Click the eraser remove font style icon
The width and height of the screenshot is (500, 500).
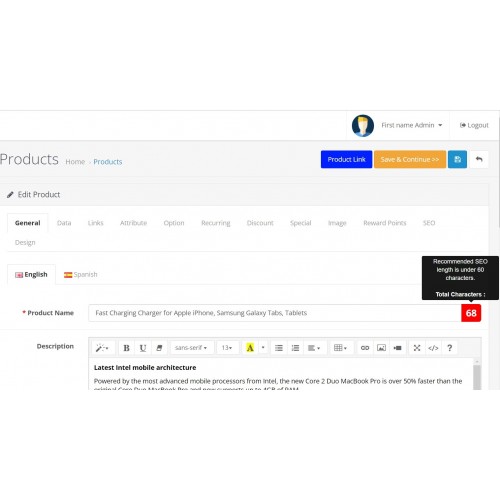[159, 348]
